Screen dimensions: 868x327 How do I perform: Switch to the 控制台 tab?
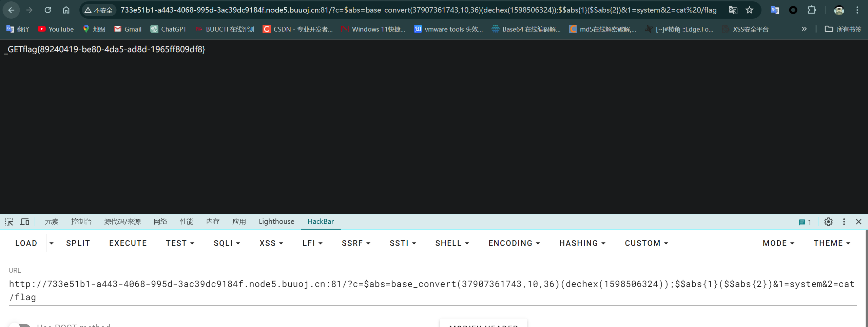click(81, 222)
